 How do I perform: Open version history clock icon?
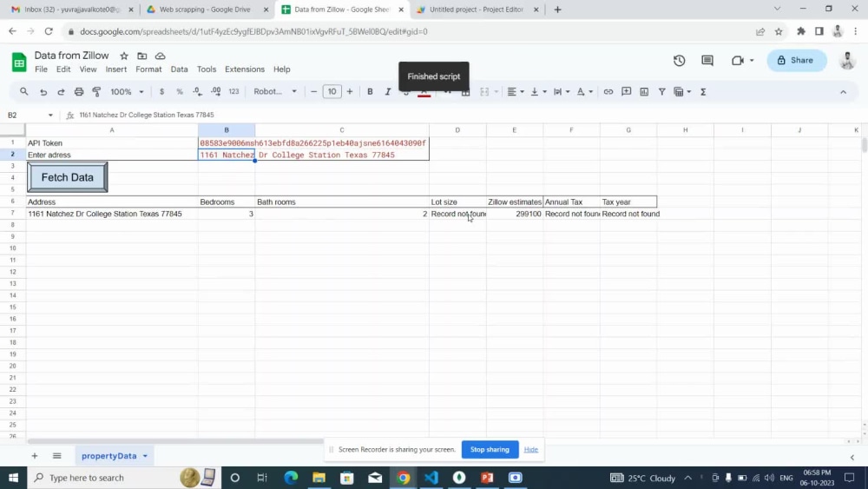point(680,60)
